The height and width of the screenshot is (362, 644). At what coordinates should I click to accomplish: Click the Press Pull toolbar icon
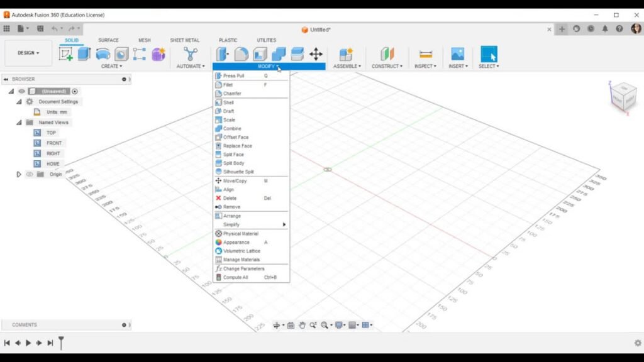(223, 54)
